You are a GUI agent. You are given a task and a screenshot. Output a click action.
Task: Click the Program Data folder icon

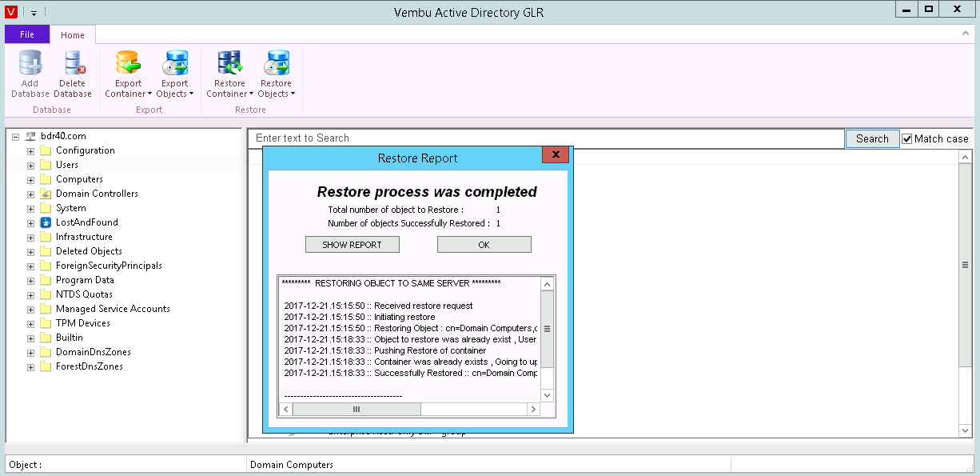coord(46,280)
